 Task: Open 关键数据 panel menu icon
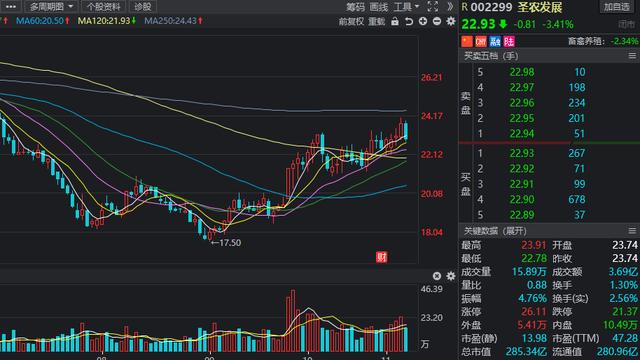632,231
